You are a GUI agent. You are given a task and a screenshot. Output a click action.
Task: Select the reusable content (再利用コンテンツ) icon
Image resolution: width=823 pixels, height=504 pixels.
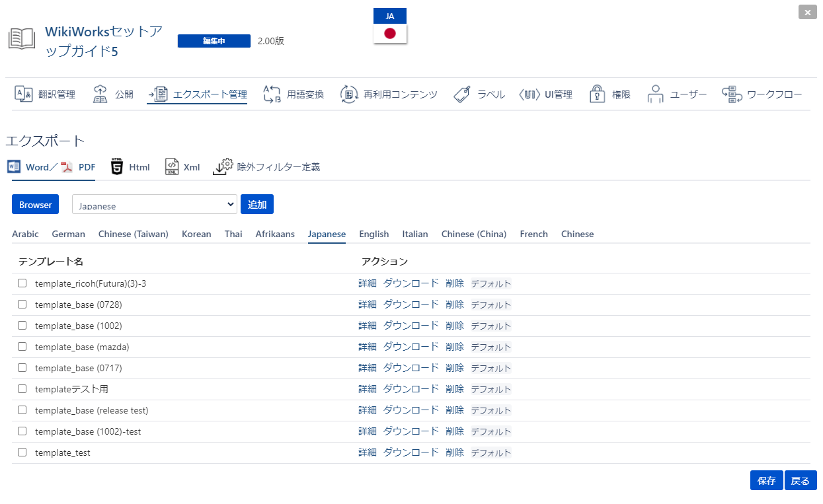pos(349,94)
